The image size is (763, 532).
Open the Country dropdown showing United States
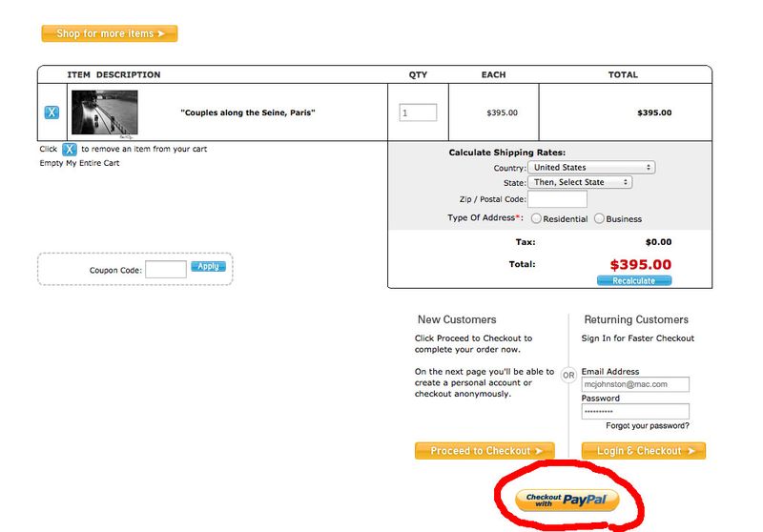[x=591, y=168]
